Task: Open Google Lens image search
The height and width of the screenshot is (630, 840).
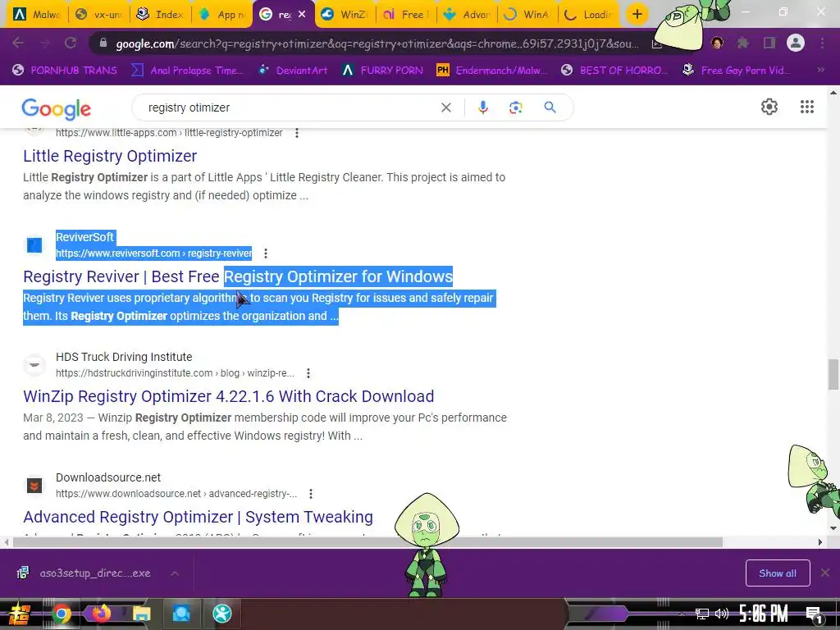Action: point(515,107)
